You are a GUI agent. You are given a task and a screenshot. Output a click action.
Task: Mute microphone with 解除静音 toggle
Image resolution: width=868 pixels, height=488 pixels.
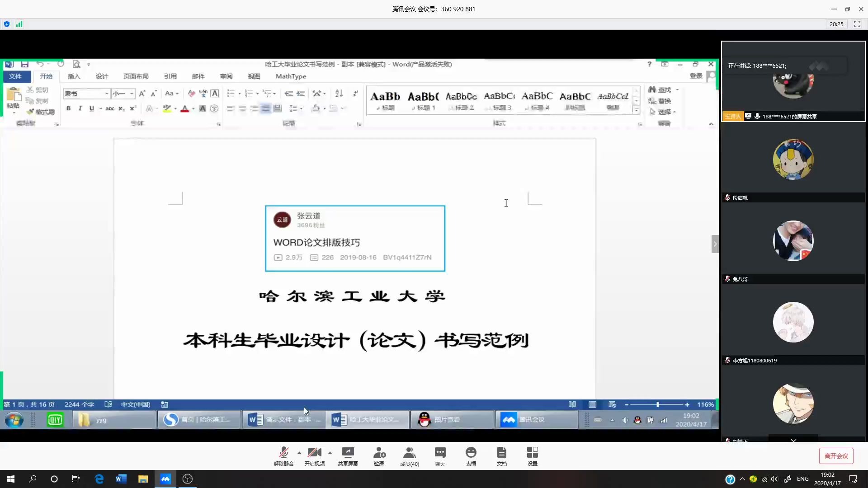click(x=283, y=455)
